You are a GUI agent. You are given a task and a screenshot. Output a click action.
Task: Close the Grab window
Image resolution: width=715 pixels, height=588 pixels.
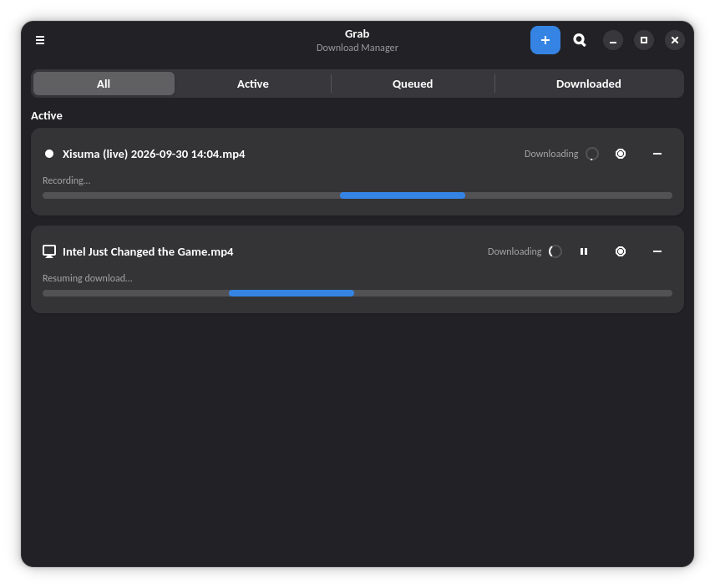(x=675, y=40)
